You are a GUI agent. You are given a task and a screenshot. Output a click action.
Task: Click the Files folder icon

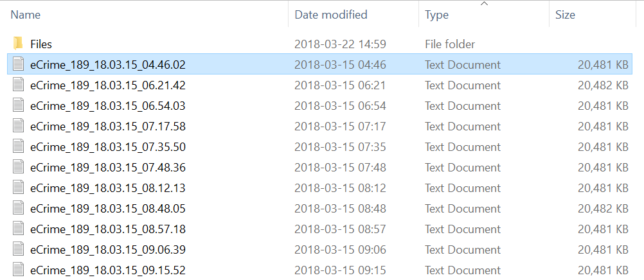(18, 44)
